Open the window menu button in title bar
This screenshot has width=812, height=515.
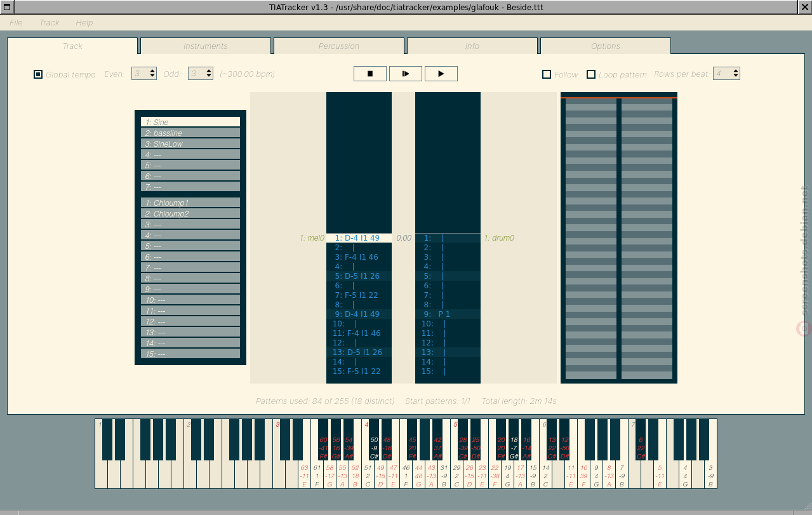(6, 7)
